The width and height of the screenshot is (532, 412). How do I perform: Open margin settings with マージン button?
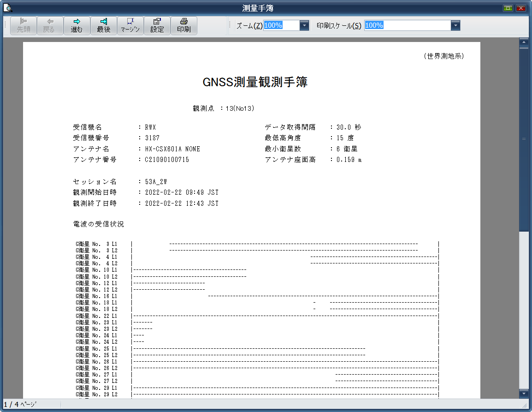(x=130, y=25)
